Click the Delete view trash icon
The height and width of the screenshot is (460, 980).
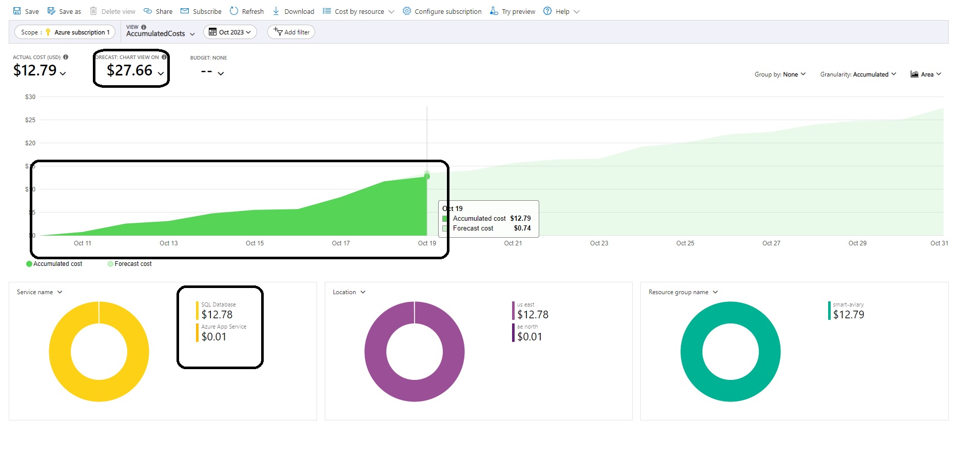(93, 11)
